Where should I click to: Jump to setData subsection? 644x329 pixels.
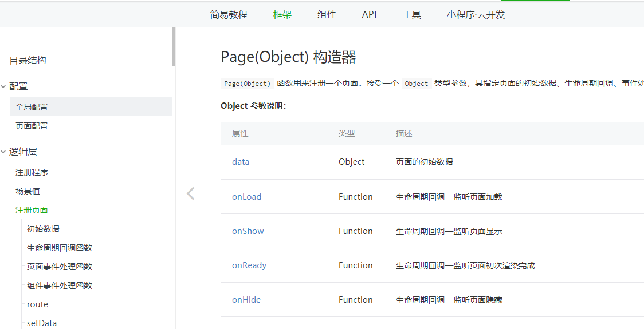42,323
